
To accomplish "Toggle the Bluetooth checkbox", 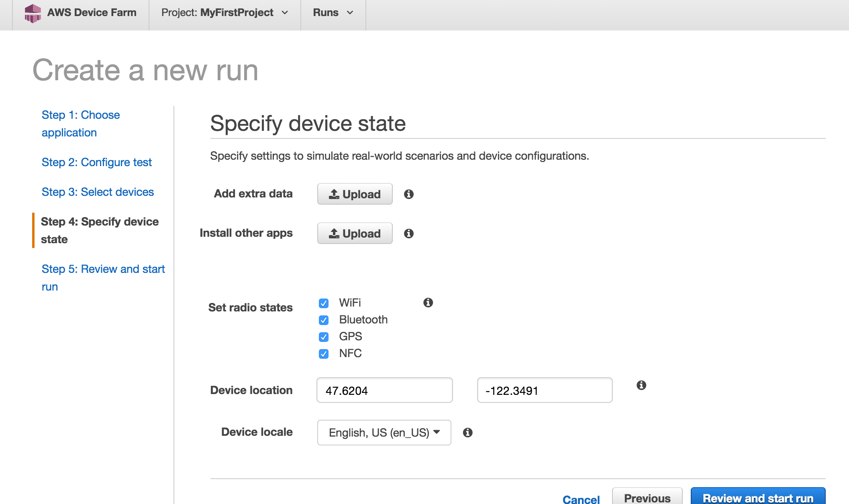I will coord(324,320).
